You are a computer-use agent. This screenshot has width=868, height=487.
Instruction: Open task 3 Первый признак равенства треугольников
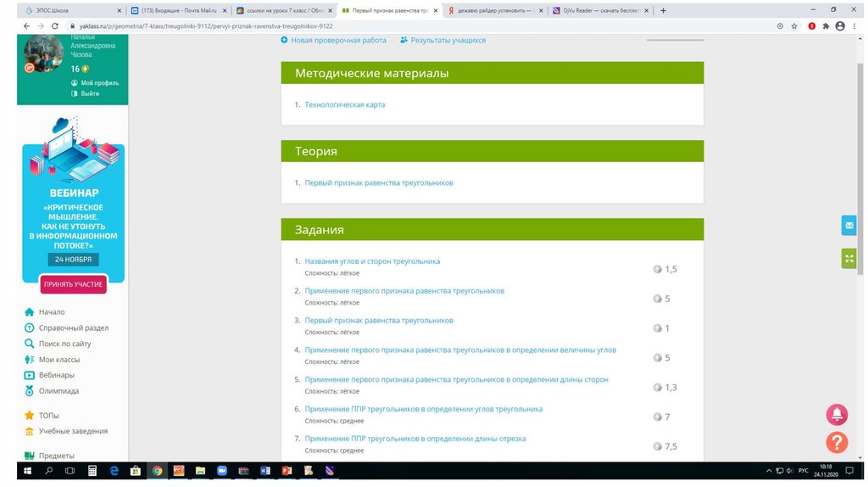(379, 320)
